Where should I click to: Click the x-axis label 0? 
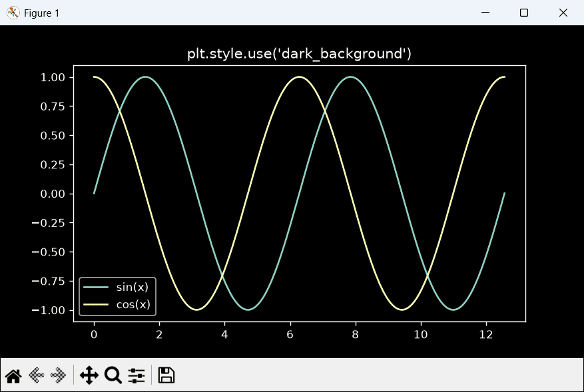(94, 334)
